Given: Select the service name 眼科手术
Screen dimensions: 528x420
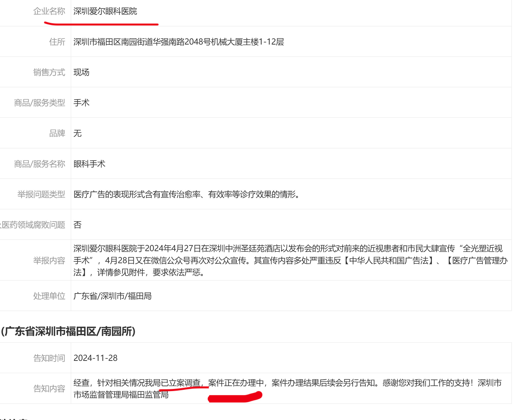Looking at the screenshot, I should click(89, 164).
